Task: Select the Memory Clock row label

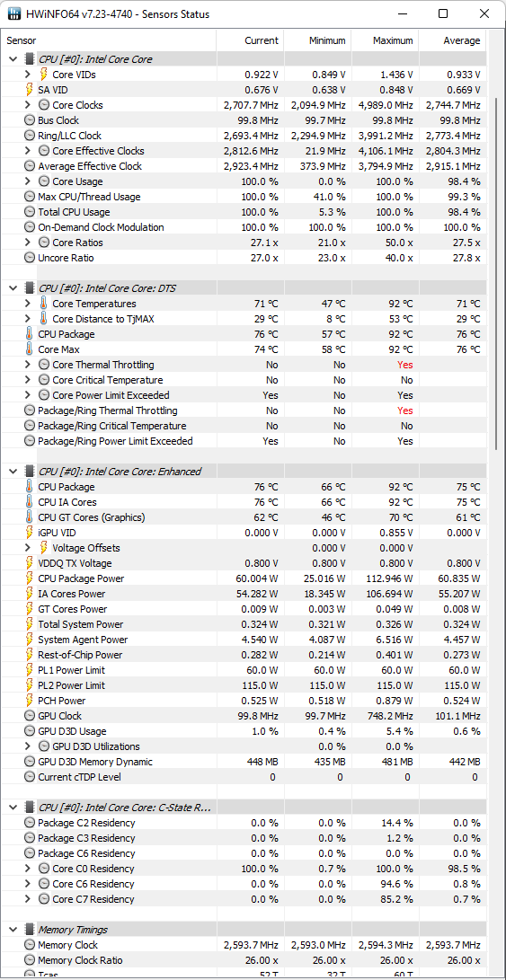Action: coord(68,945)
